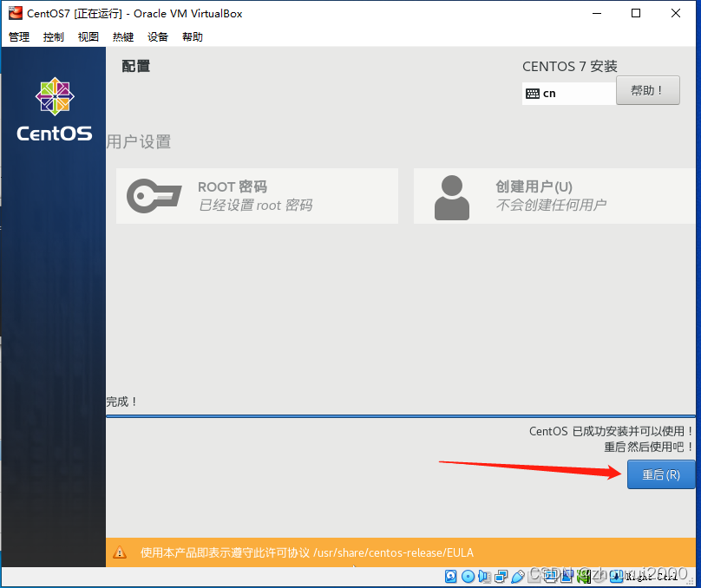701x588 pixels.
Task: Open ROOT 密码 setting via key icon
Action: tap(154, 196)
